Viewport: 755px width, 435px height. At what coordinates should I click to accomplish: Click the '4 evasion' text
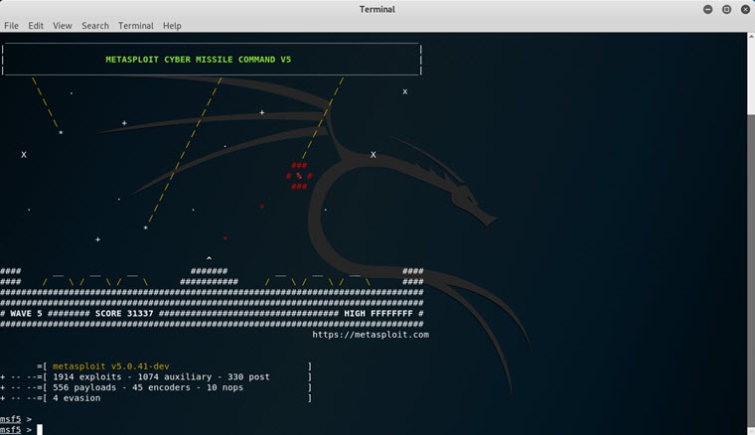[x=77, y=398]
